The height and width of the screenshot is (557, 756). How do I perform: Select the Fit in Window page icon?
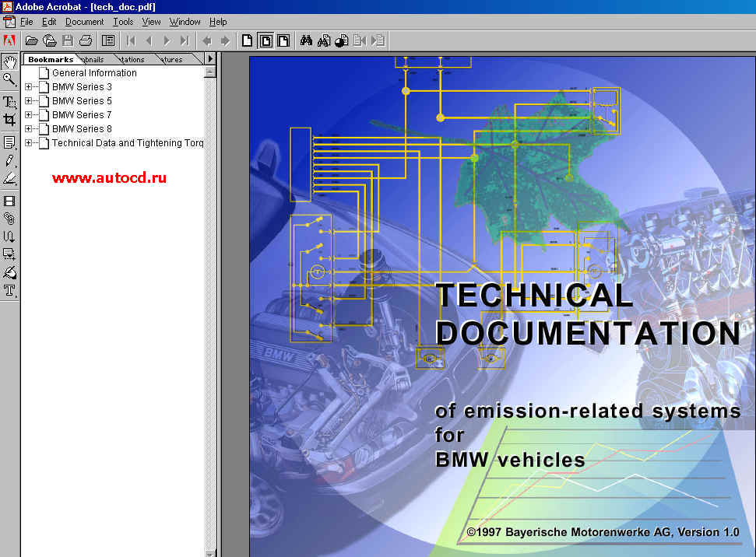(265, 40)
